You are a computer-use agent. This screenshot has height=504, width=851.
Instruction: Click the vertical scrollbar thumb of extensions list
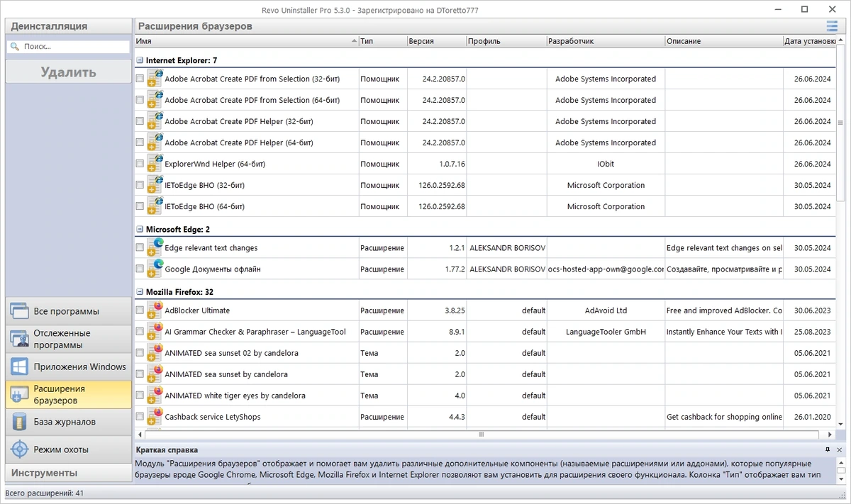(841, 123)
